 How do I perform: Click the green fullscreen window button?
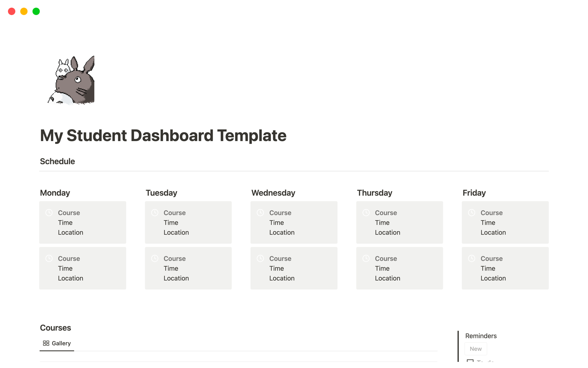click(x=36, y=11)
